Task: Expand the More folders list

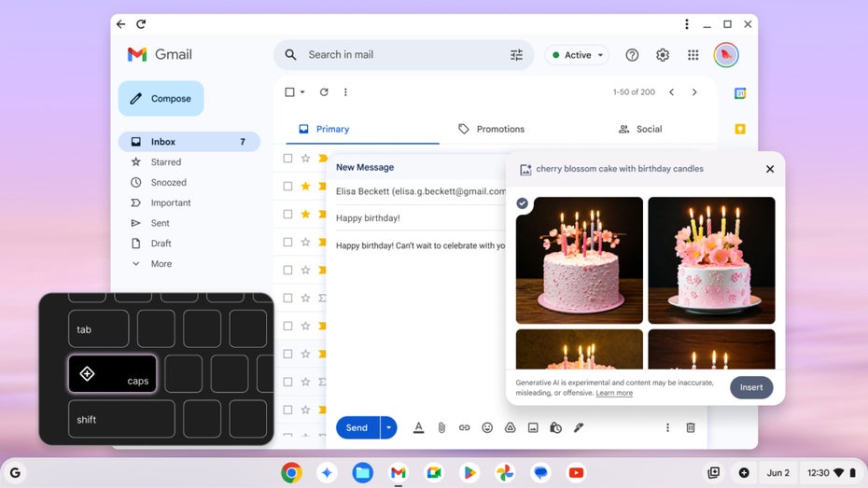Action: (161, 264)
